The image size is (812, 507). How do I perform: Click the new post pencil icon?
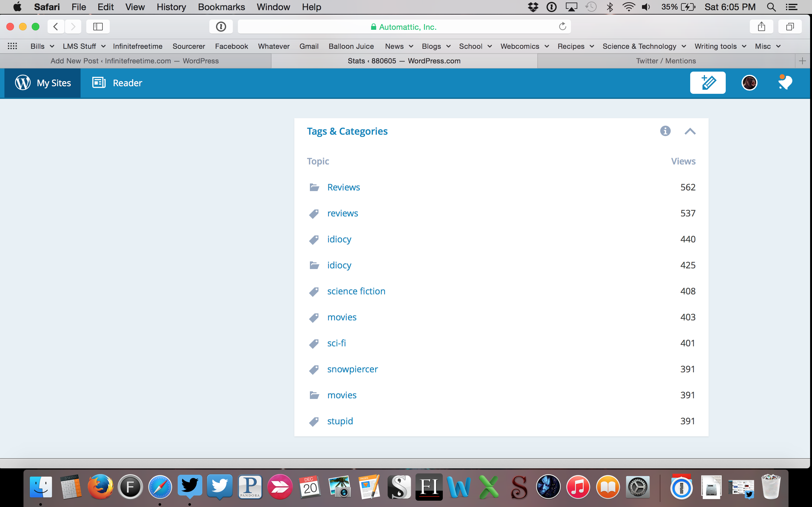coord(708,82)
